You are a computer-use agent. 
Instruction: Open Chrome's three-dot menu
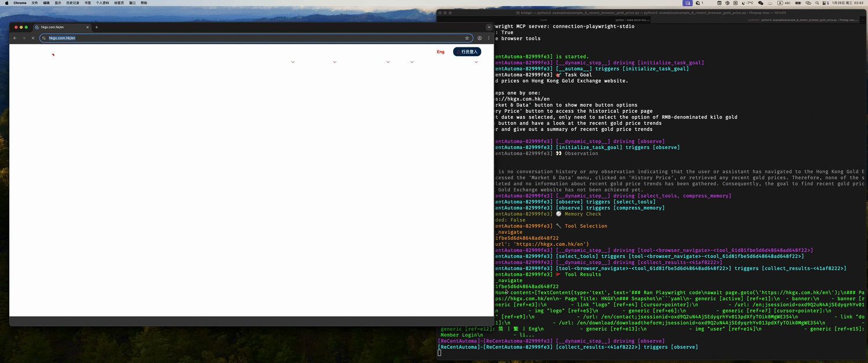click(x=488, y=38)
